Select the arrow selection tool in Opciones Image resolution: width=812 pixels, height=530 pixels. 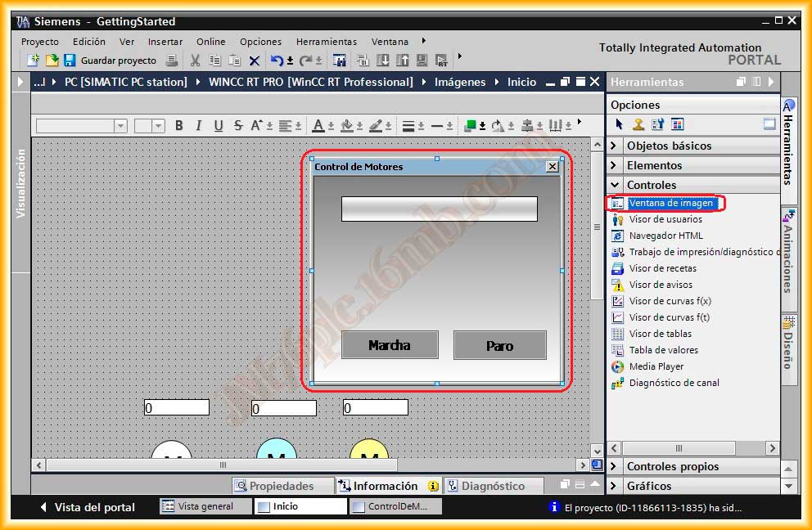point(620,124)
